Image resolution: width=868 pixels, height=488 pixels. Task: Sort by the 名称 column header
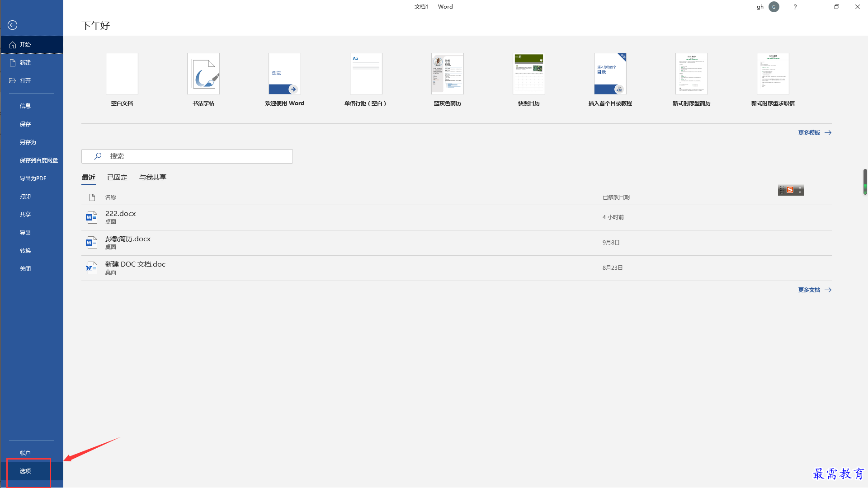pos(111,197)
